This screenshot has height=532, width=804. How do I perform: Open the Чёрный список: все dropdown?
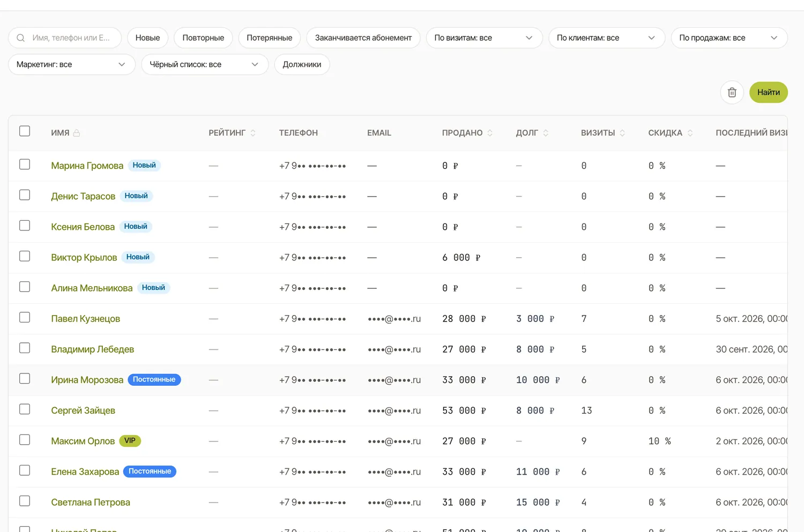point(205,64)
